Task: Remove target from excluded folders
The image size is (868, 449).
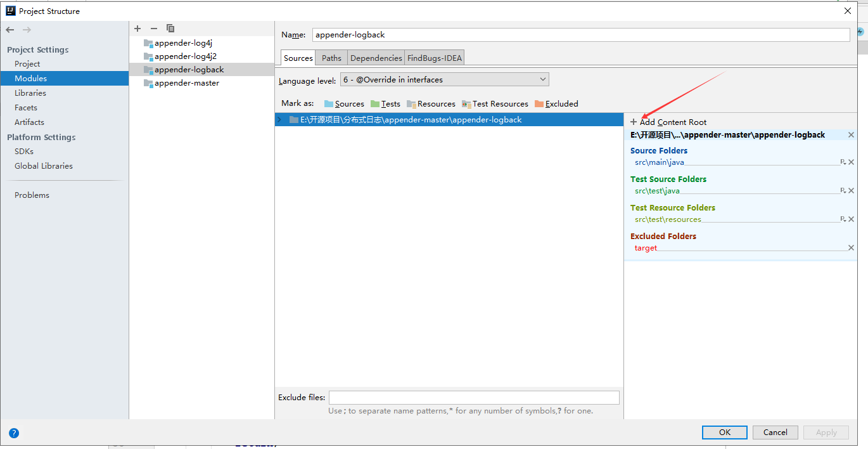Action: [x=851, y=248]
